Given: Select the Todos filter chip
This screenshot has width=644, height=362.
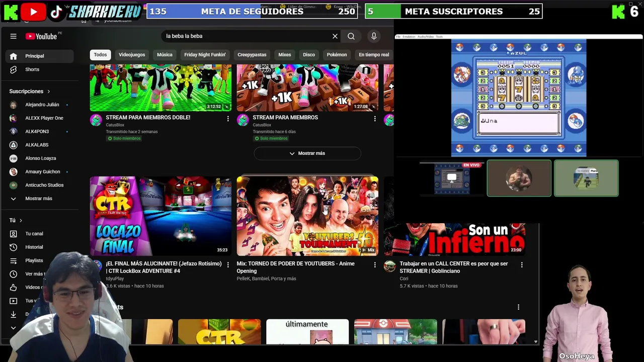Looking at the screenshot, I should tap(100, 55).
